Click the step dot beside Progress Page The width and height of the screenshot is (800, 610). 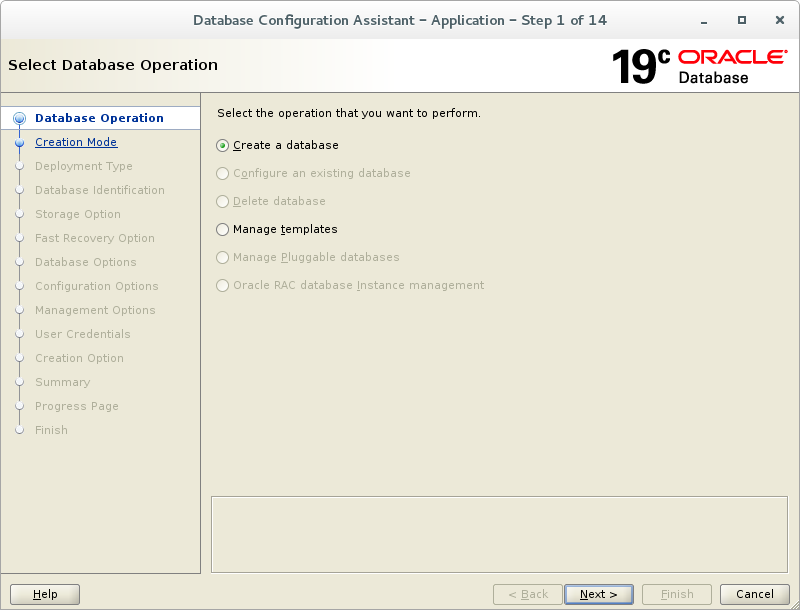click(20, 406)
